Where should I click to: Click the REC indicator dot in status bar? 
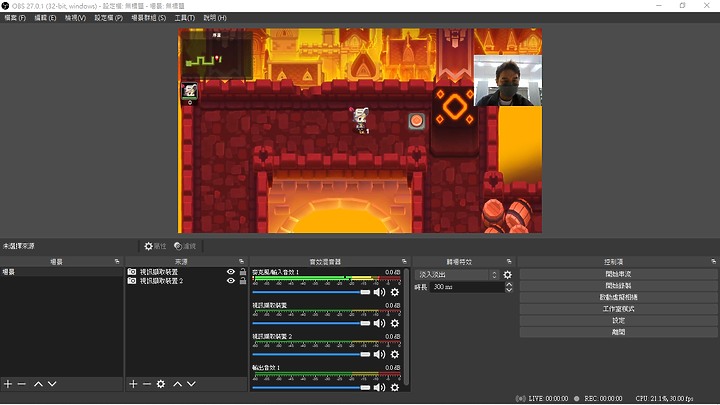pos(577,399)
